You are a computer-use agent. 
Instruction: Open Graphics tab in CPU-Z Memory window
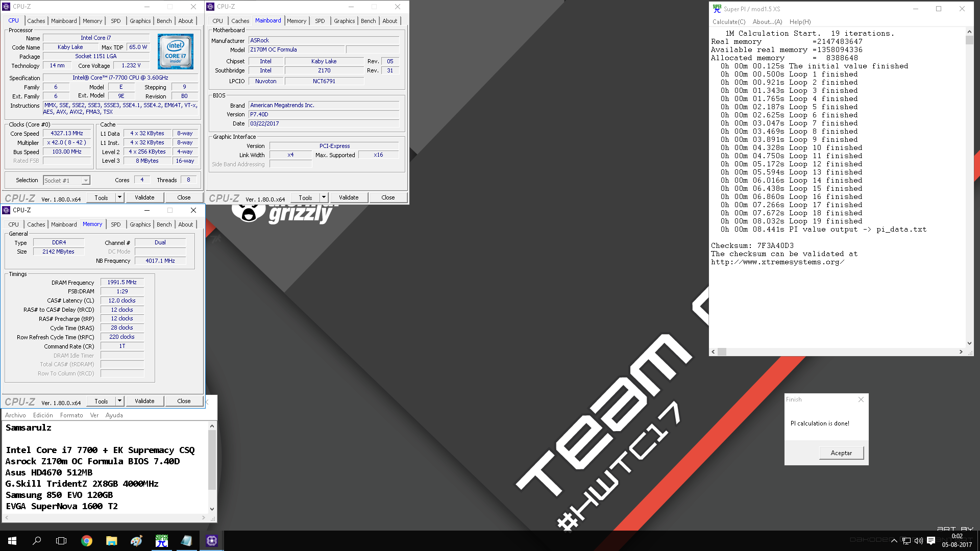click(x=140, y=224)
